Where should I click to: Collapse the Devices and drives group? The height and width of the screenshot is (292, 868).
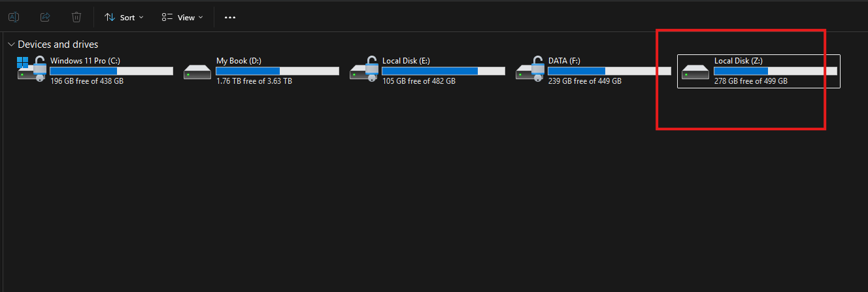pos(11,45)
